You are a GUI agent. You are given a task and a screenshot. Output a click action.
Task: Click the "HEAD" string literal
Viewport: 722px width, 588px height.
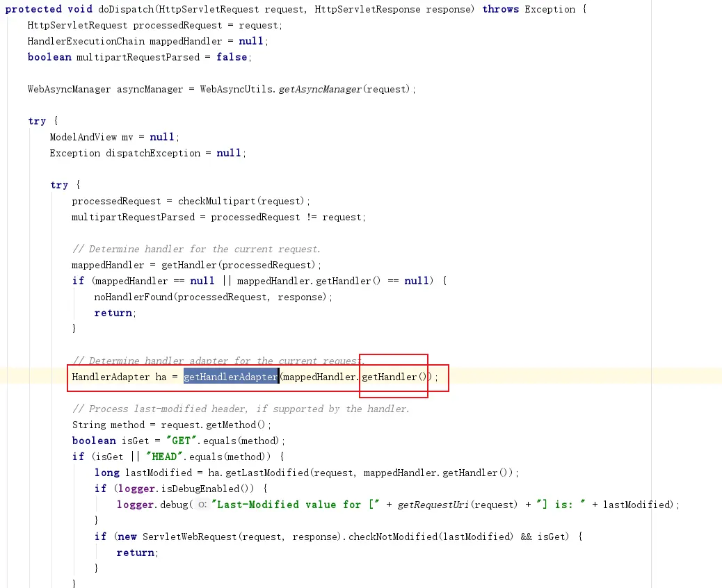[x=164, y=457]
